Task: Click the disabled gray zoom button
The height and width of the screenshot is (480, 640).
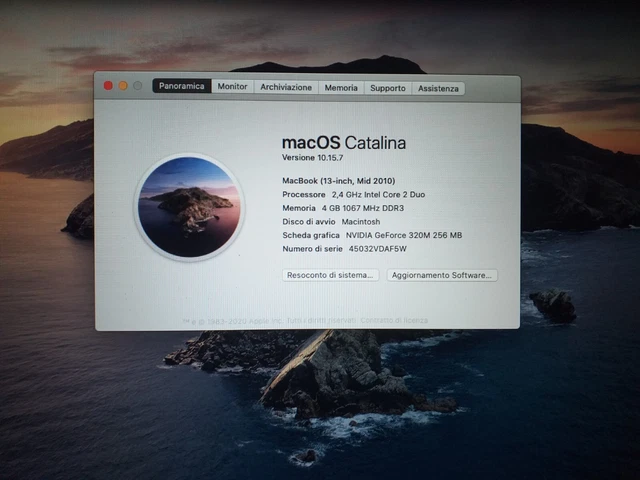Action: 138,85
